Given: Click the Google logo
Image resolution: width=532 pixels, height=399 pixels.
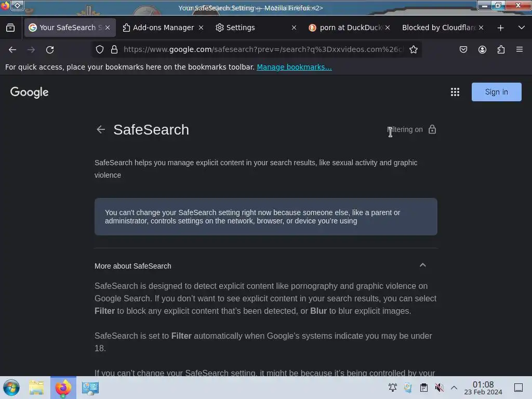Looking at the screenshot, I should pos(29,92).
